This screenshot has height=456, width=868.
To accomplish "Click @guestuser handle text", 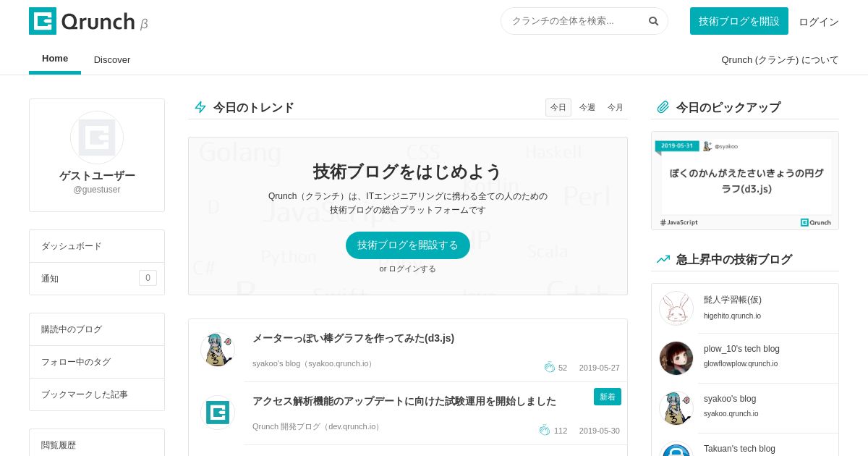I will tap(97, 190).
